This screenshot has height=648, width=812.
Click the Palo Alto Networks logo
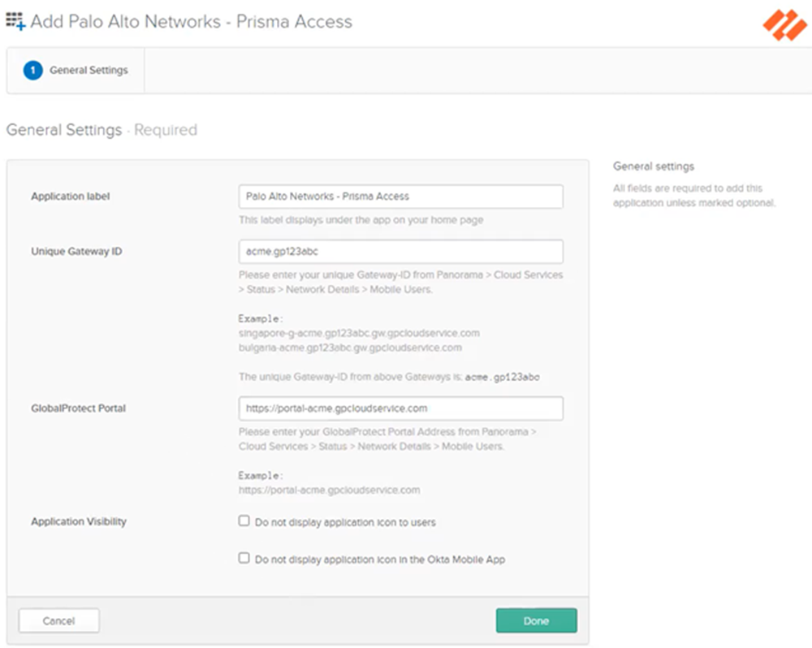click(784, 24)
